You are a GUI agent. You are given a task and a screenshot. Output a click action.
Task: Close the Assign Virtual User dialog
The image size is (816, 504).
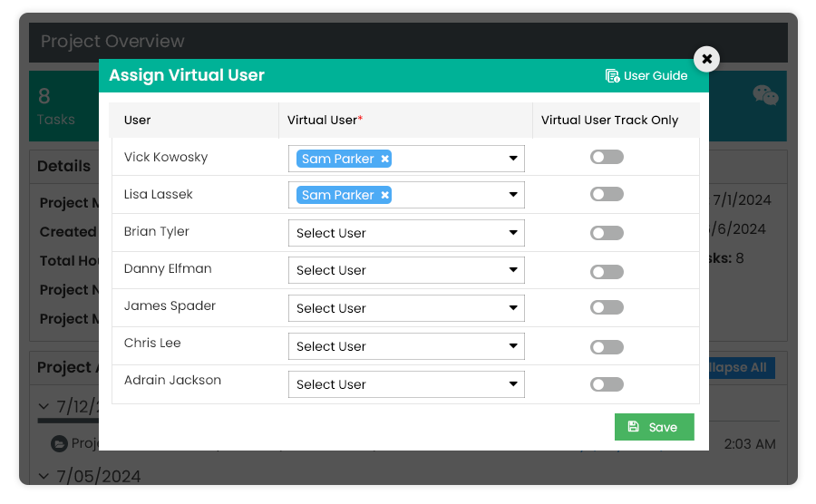tap(706, 59)
